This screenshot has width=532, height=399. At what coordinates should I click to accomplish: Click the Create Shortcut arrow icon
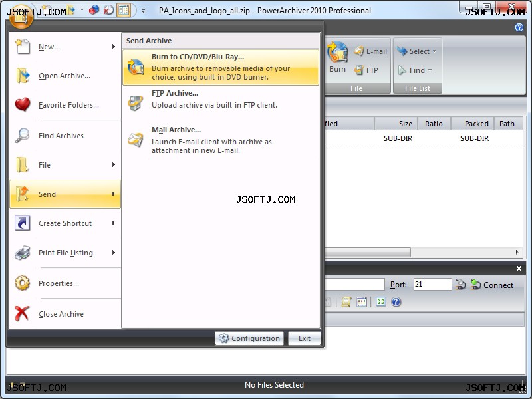coord(23,223)
